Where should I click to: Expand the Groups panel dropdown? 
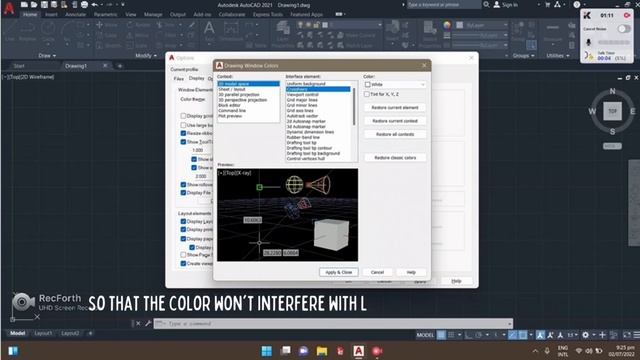(x=524, y=56)
